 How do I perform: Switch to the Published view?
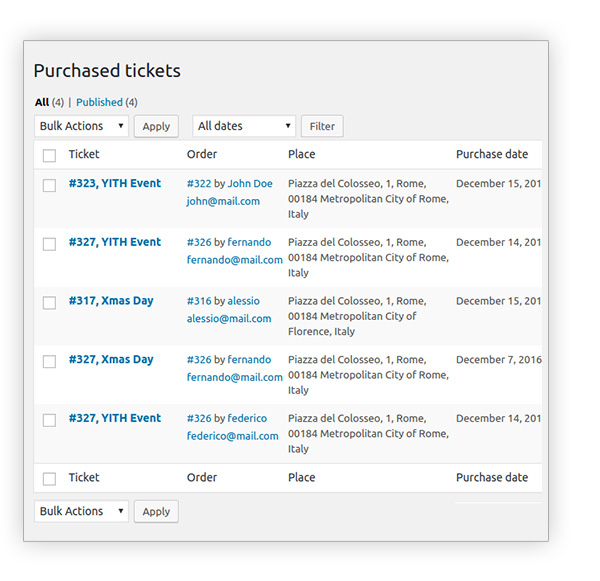coord(99,102)
